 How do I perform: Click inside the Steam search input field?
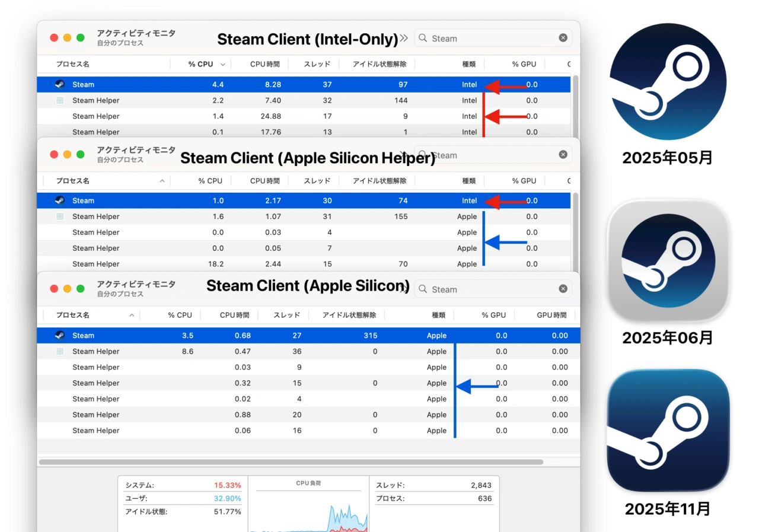point(474,289)
